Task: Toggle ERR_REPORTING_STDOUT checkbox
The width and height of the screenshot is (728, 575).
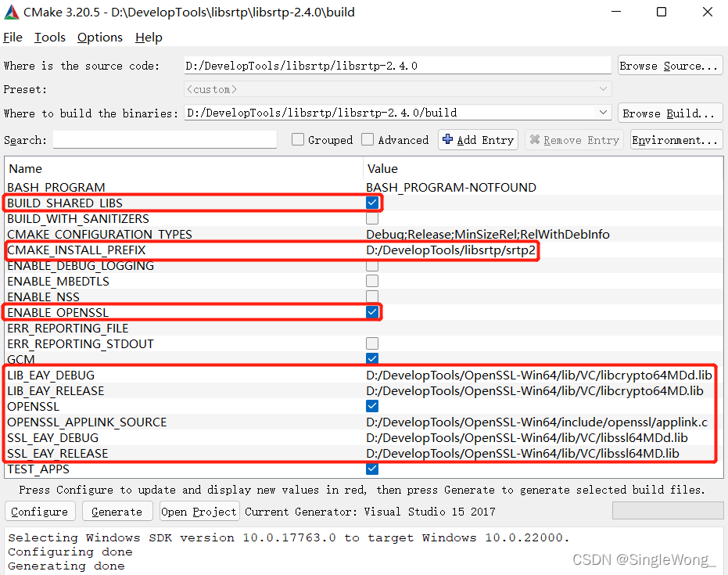Action: point(372,343)
